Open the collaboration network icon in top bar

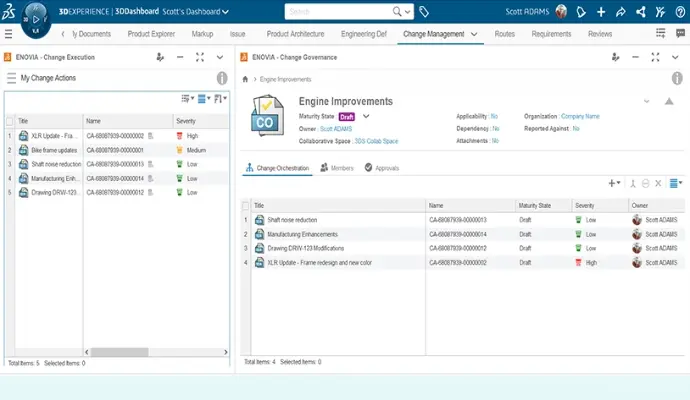(641, 12)
